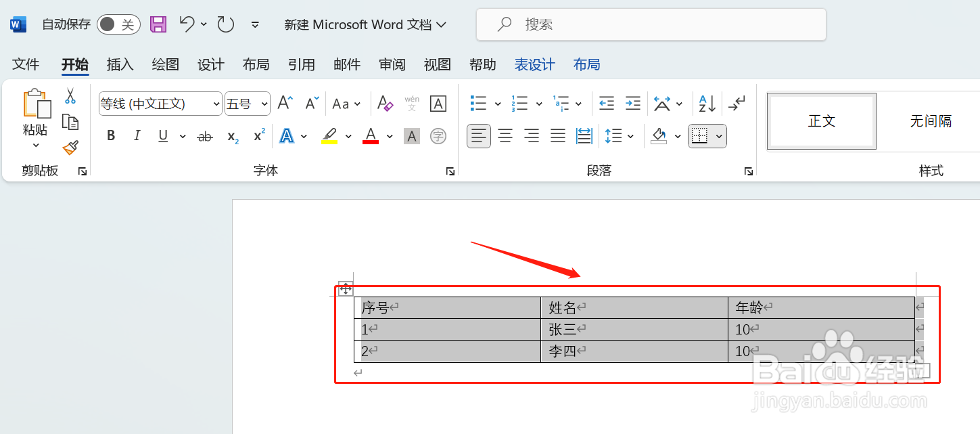Select center text alignment
980x434 pixels.
pos(505,135)
